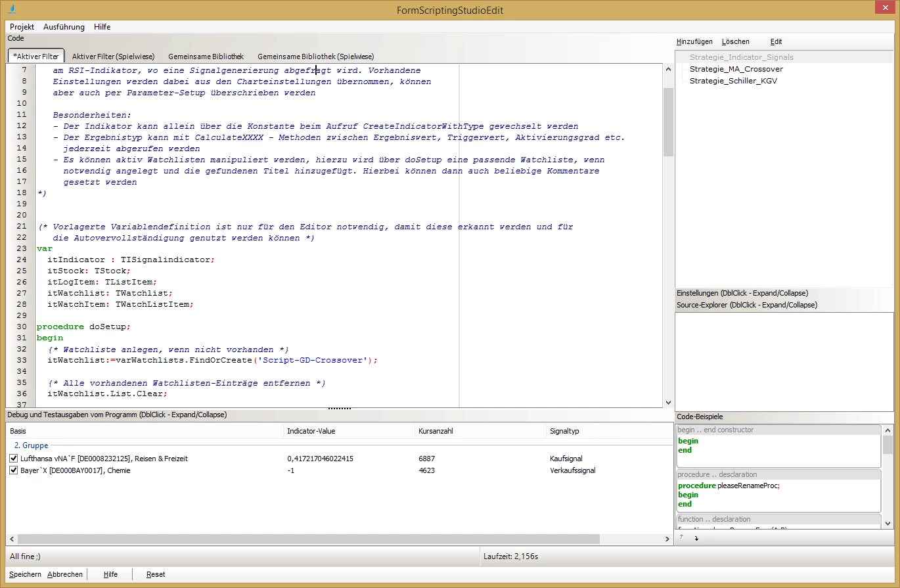This screenshot has width=900, height=588.
Task: Uncheck the Bayer result row checkbox
Action: coord(14,470)
